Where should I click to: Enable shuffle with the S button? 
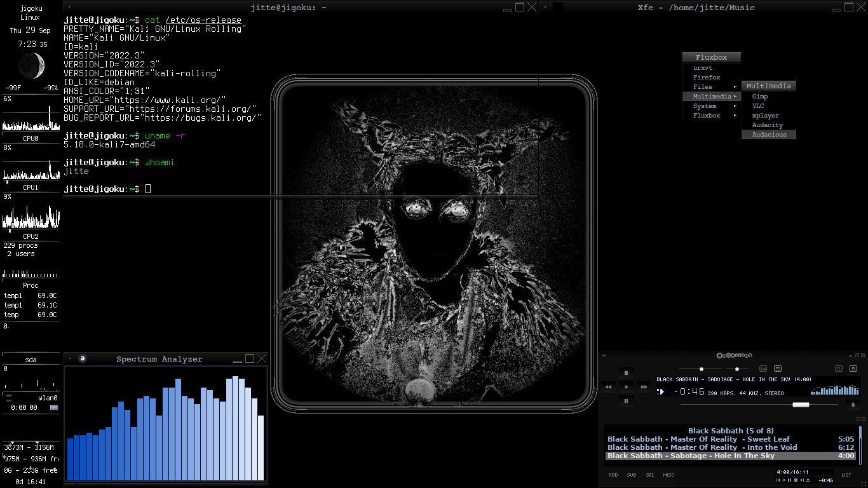click(x=839, y=369)
